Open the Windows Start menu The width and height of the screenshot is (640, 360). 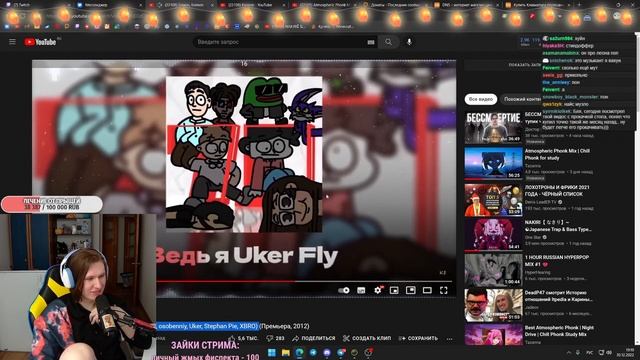[x=271, y=352]
